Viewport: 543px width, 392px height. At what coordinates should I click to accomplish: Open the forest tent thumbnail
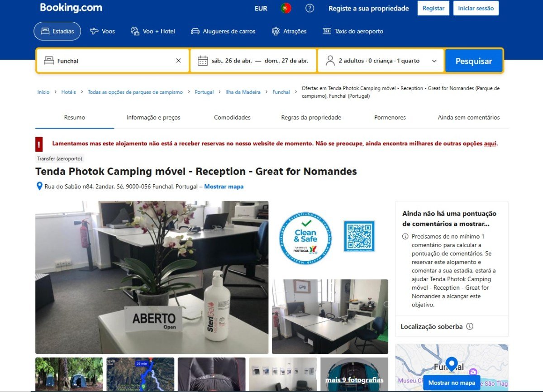(x=69, y=374)
